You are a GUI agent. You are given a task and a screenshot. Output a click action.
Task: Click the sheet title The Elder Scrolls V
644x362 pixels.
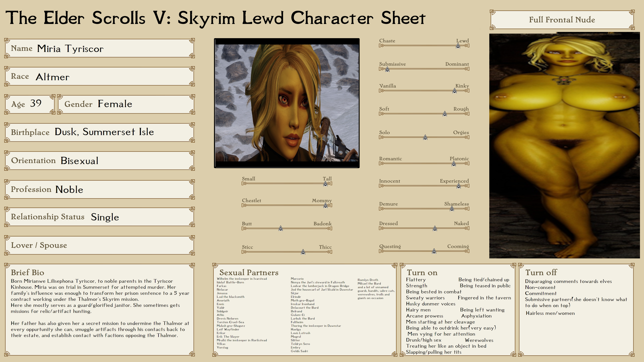point(215,18)
